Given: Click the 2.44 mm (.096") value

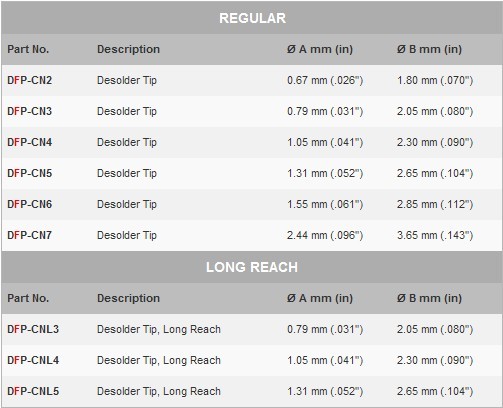Looking at the screenshot, I should click(x=325, y=235).
